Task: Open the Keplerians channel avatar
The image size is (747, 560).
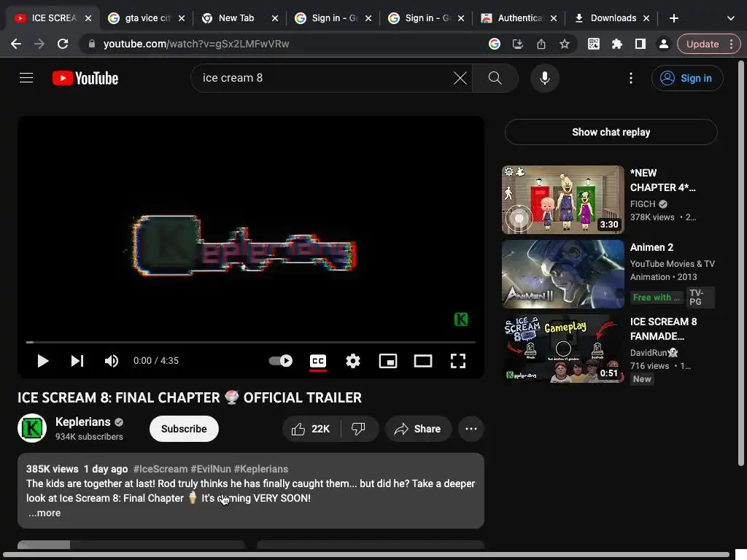Action: click(x=32, y=428)
